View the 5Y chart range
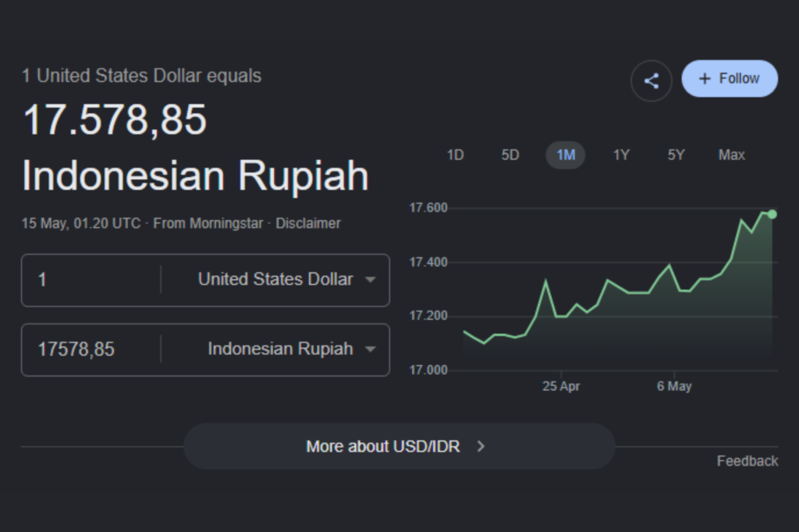Image resolution: width=799 pixels, height=532 pixels. click(x=676, y=155)
